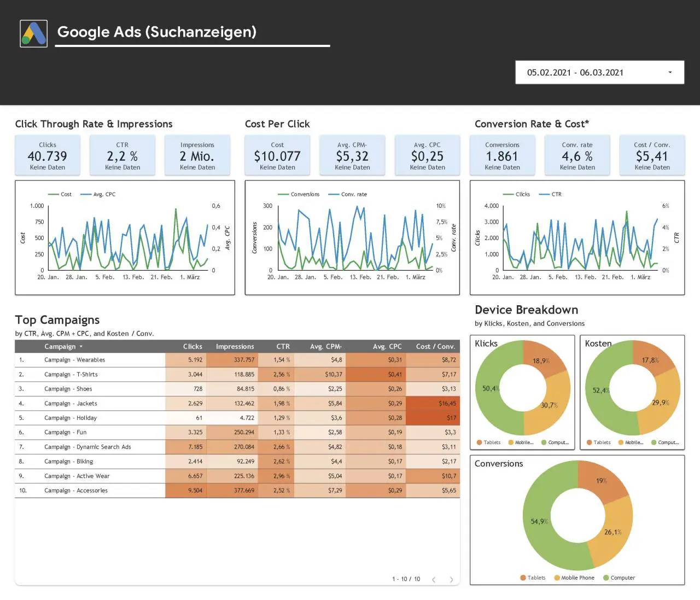Viewport: 700px width, 600px height.
Task: Select the 05.02.2021 - 06.03.2021 date field
Action: point(599,72)
